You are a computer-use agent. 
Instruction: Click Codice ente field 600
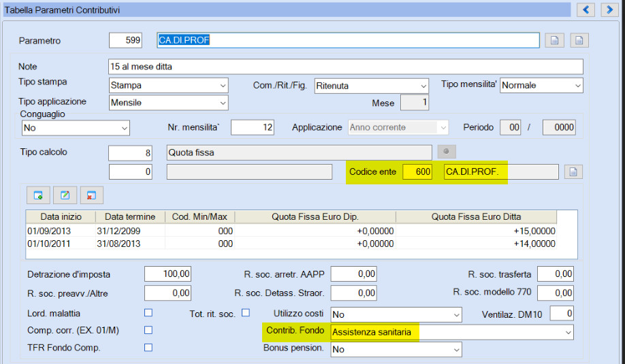(417, 171)
